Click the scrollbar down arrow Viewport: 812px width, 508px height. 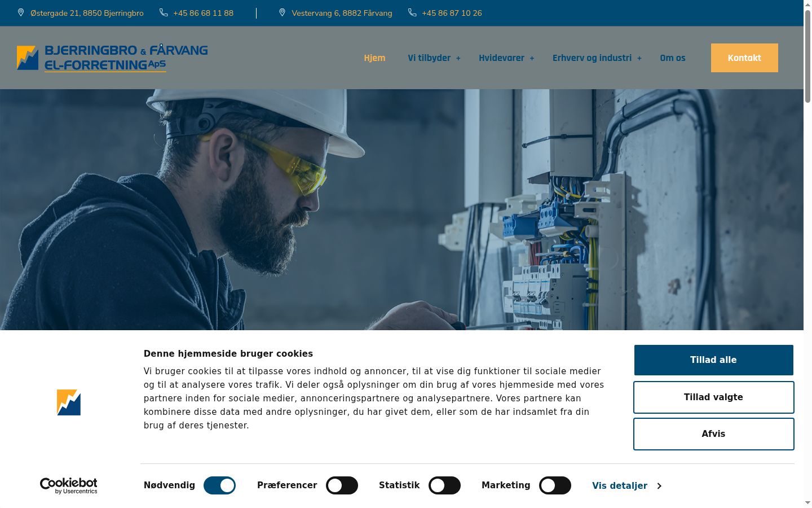(807, 502)
